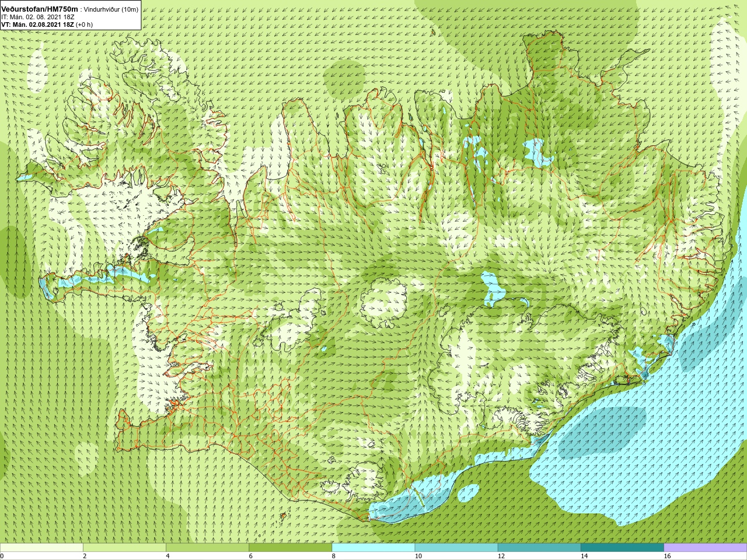Pick the purple above-16 legend segment
This screenshot has width=747, height=560.
click(x=706, y=548)
